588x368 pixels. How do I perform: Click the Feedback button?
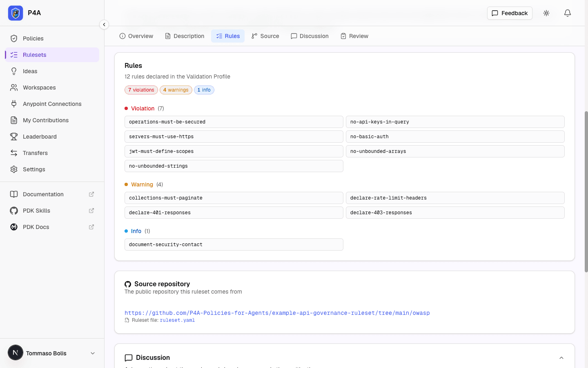tap(510, 13)
